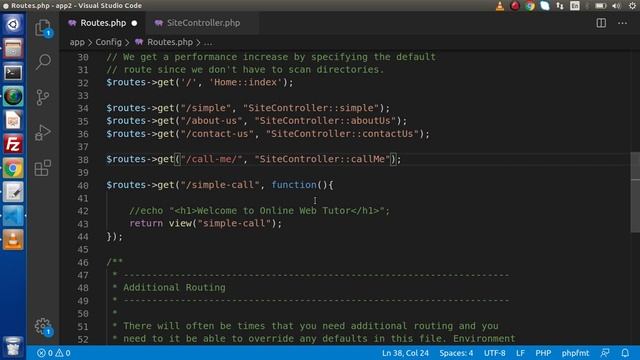The image size is (640, 360).
Task: Open the battery indicator menu
Action: 600,6
